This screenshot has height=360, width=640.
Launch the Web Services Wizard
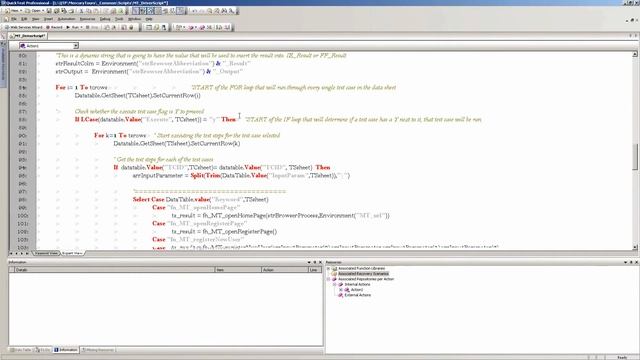tap(23, 27)
